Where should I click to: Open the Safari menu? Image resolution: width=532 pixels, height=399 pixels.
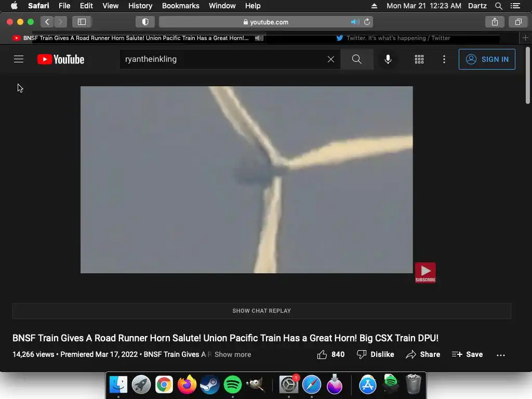coord(38,6)
